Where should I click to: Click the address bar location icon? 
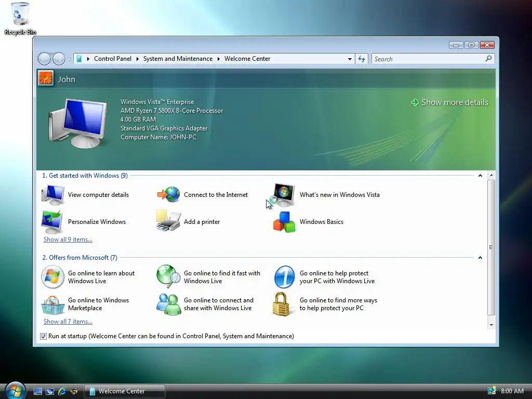79,59
